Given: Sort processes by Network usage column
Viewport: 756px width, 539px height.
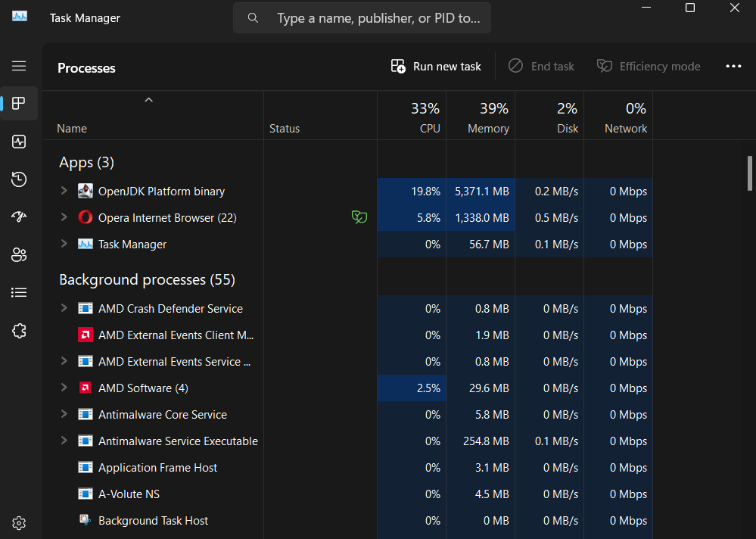Looking at the screenshot, I should [618, 116].
